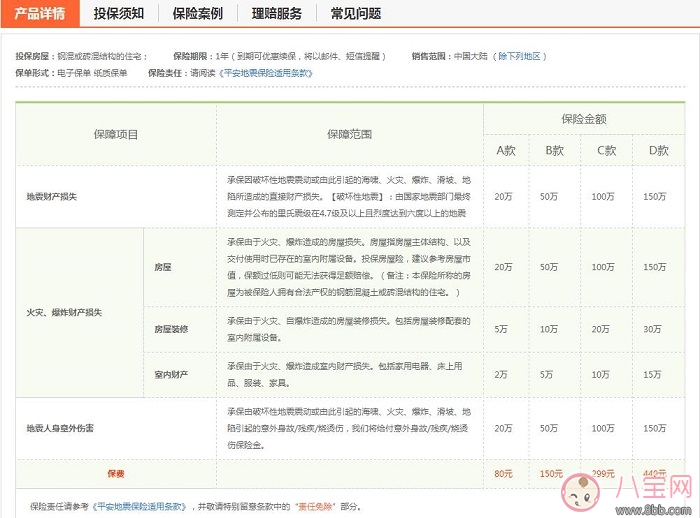The image size is (700, 518).
Task: Open 平安地震保险适用条款 link in the bottom note
Action: click(140, 507)
